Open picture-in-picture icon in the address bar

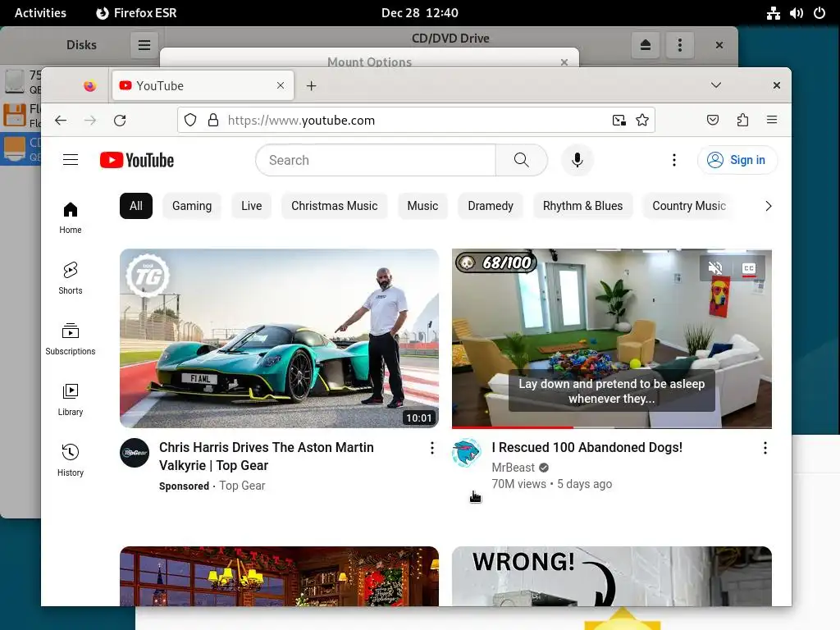619,120
